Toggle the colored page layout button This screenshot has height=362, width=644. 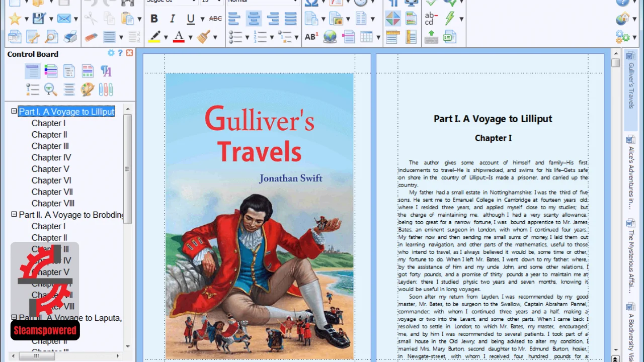[393, 19]
